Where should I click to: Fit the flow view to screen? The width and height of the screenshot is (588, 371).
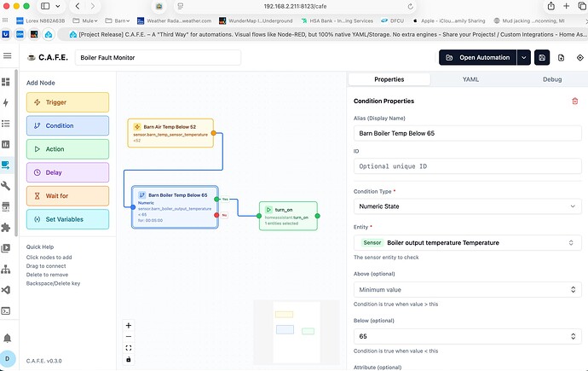coord(128,348)
